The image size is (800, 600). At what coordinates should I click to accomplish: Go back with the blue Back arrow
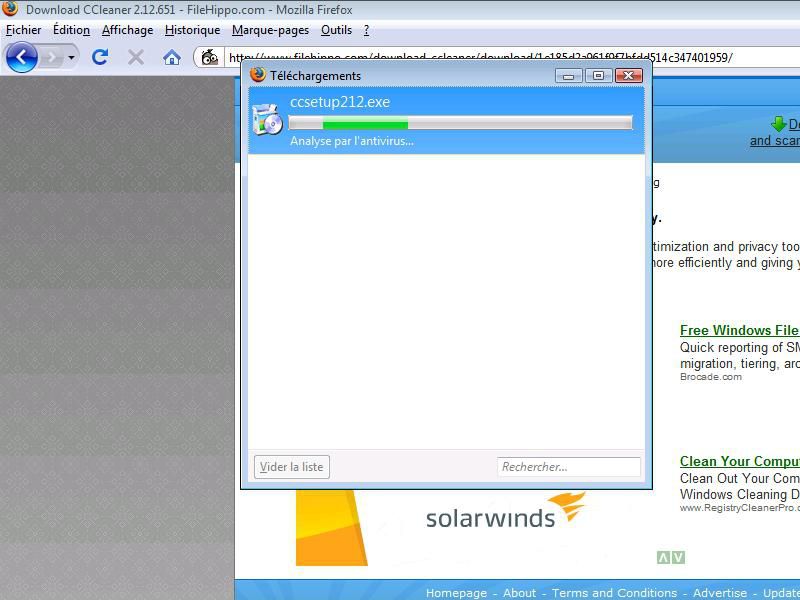21,57
